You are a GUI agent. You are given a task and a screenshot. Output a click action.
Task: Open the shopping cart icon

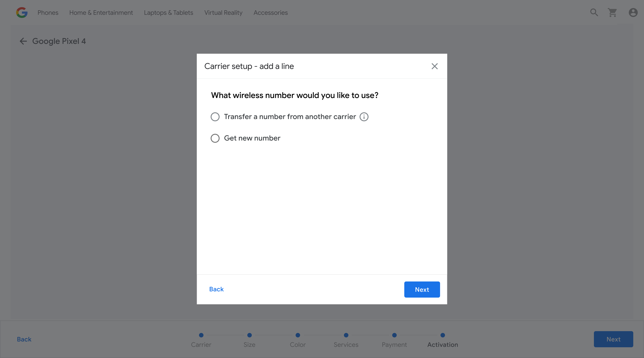point(612,13)
